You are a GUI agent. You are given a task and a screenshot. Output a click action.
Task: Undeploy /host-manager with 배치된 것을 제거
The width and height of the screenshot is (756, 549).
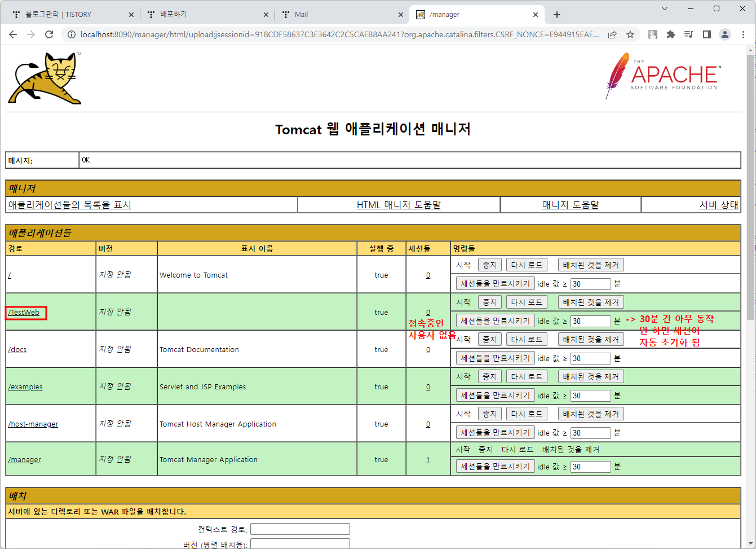[x=591, y=414]
